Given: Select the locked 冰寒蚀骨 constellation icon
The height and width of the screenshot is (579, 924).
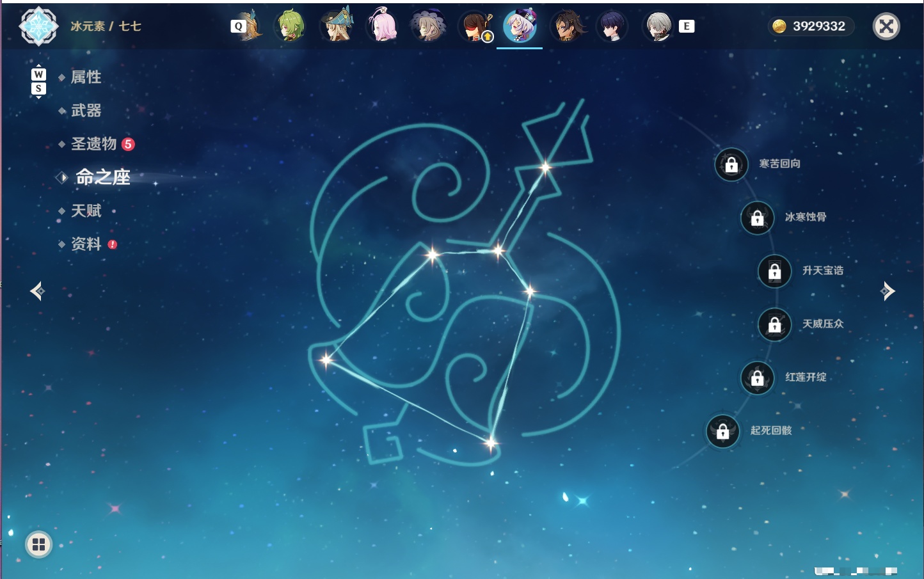Looking at the screenshot, I should (x=758, y=218).
